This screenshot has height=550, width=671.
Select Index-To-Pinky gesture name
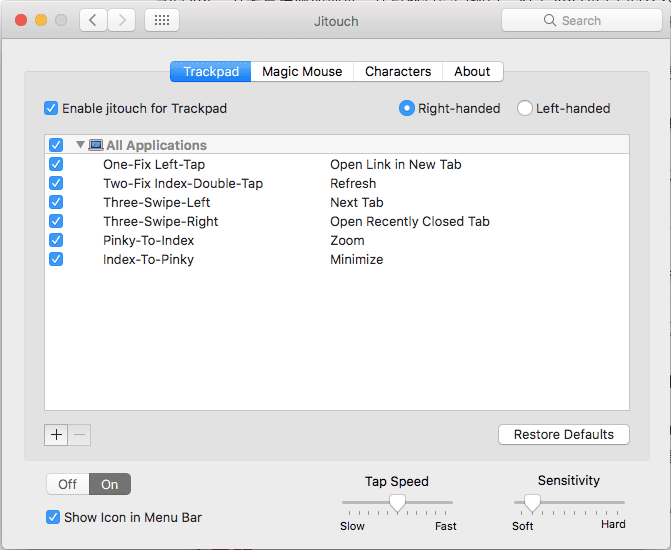148,259
